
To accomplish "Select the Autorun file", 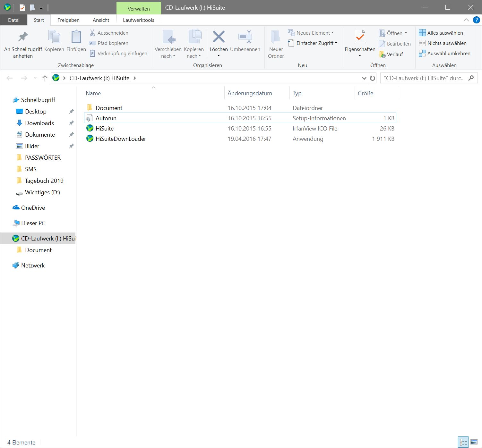I will [x=240, y=118].
